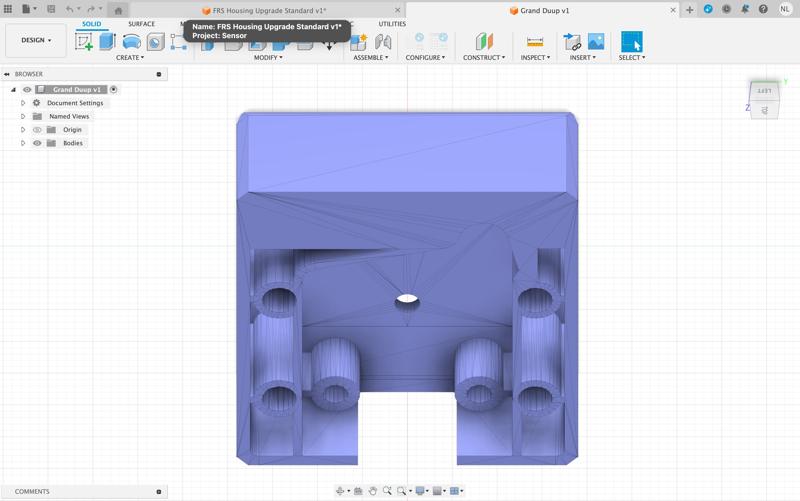Switch to FRS Housing Upgrade Standard tab
Image resolution: width=800 pixels, height=501 pixels.
264,10
